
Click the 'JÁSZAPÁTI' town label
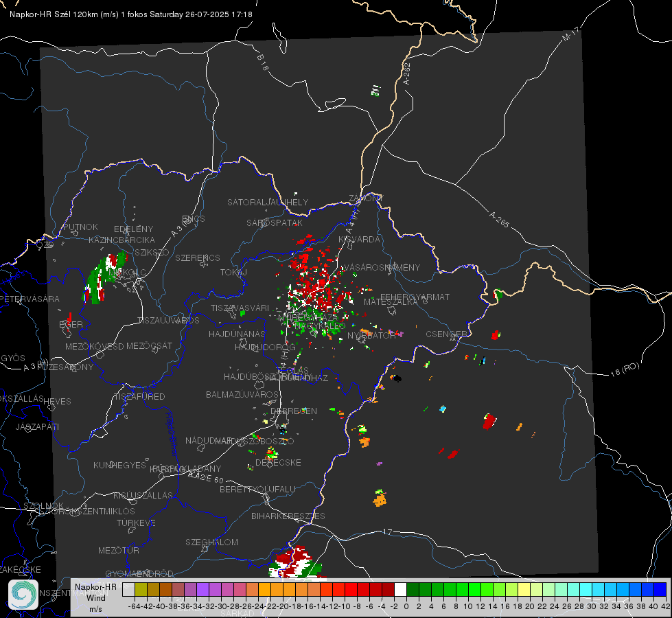pyautogui.click(x=37, y=426)
